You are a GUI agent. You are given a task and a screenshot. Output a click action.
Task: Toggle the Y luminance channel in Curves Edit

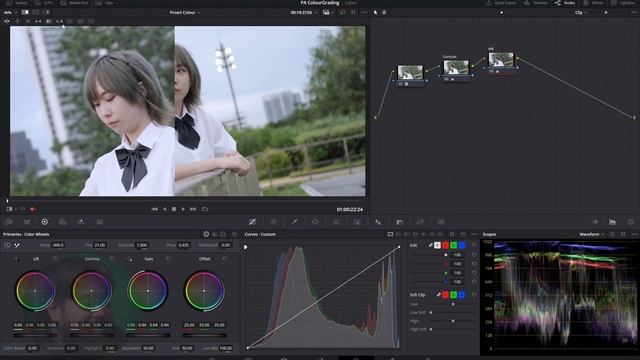pyautogui.click(x=438, y=245)
